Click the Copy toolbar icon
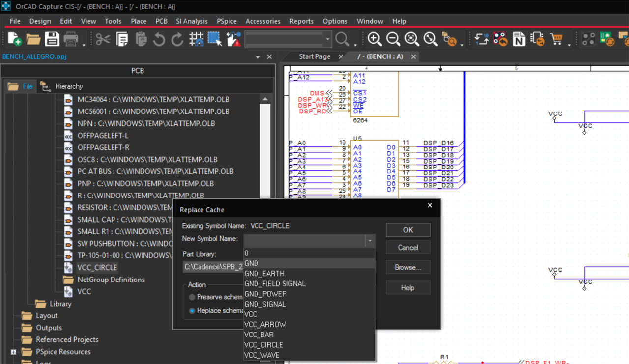This screenshot has height=364, width=629. click(122, 39)
